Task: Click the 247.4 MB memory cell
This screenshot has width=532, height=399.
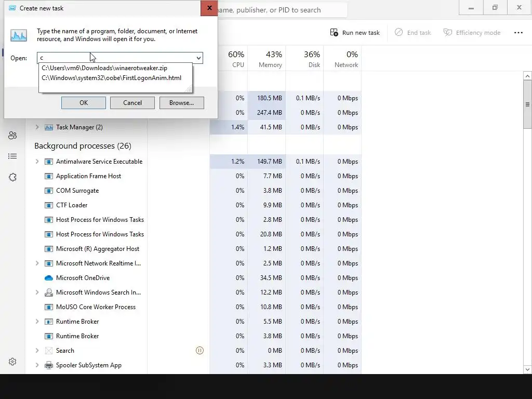Action: (267, 113)
